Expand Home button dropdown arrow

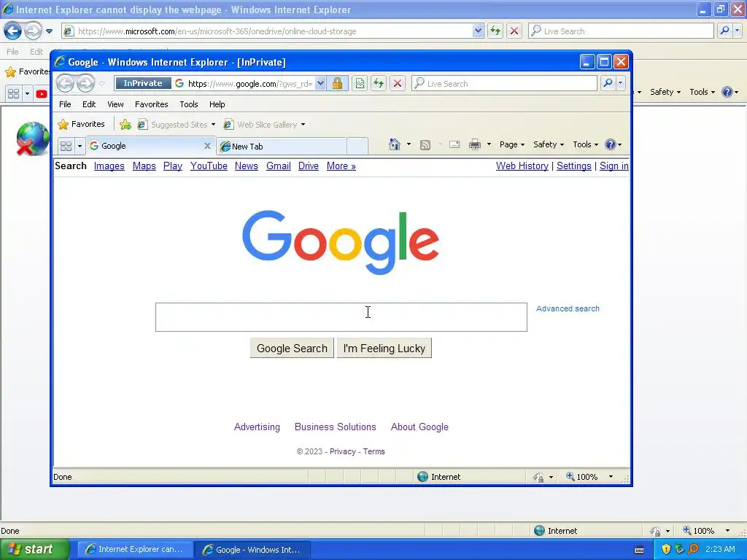409,144
